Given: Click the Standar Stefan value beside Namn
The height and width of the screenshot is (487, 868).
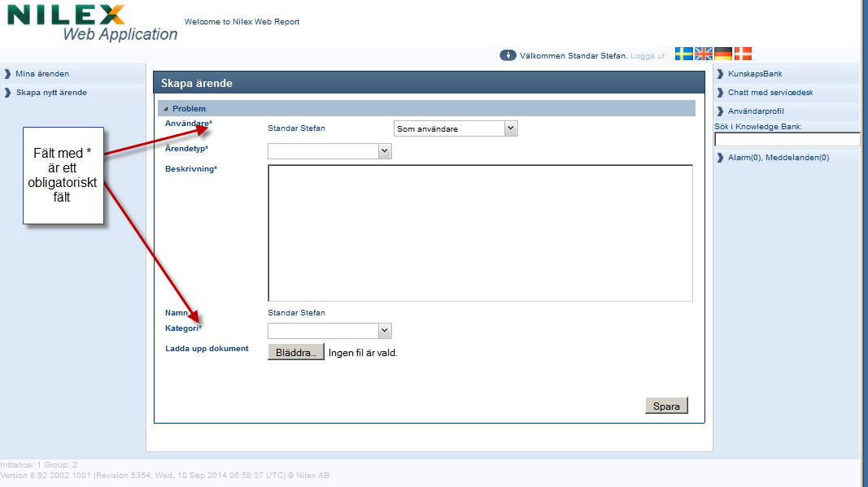Looking at the screenshot, I should pyautogui.click(x=296, y=313).
